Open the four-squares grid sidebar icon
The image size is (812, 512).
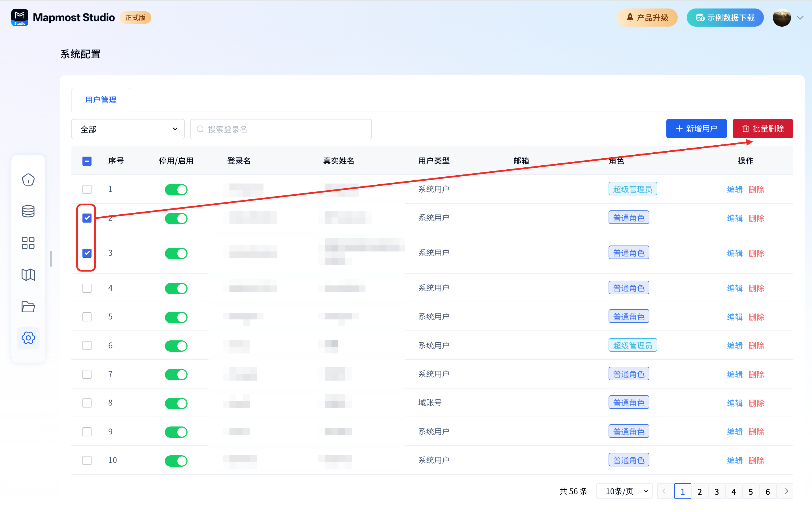pyautogui.click(x=28, y=243)
